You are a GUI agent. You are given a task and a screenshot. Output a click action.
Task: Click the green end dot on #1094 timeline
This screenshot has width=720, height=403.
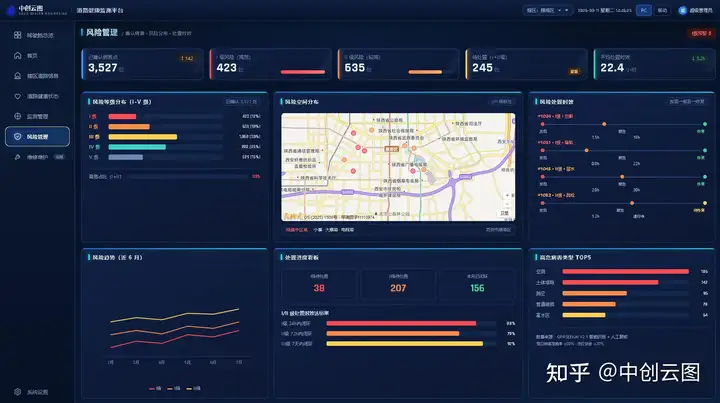coord(704,124)
